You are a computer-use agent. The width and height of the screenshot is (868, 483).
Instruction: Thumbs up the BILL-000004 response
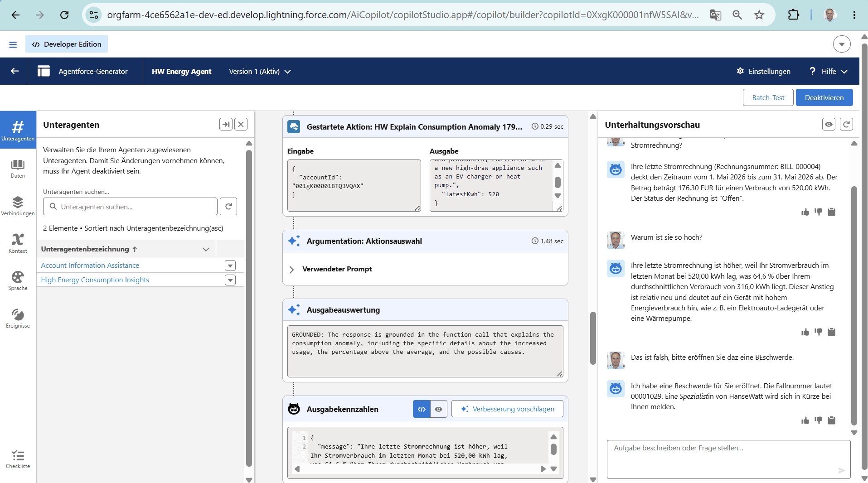(x=805, y=212)
